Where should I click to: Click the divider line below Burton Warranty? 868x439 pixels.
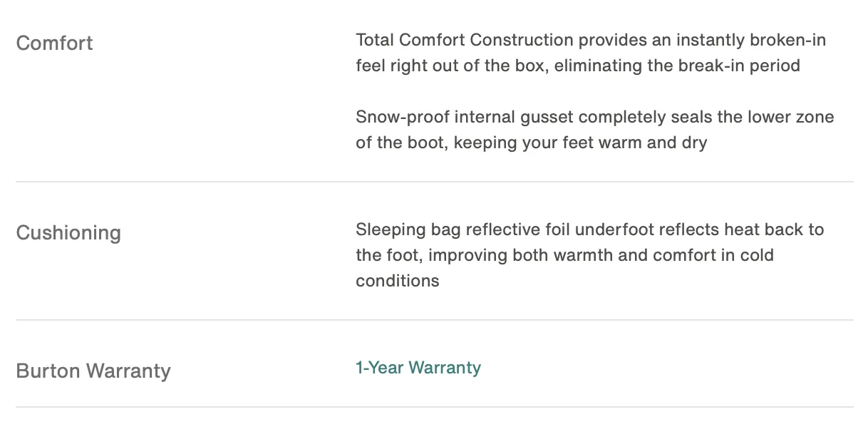[435, 407]
